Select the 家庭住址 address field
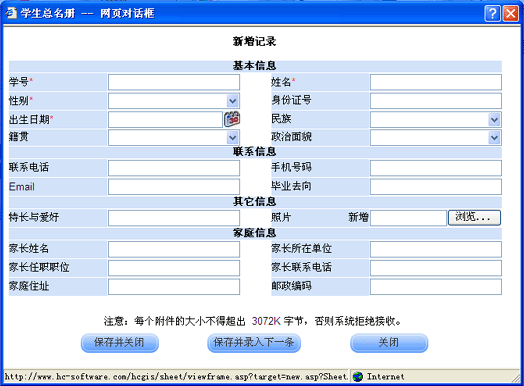524x386 pixels. (174, 287)
